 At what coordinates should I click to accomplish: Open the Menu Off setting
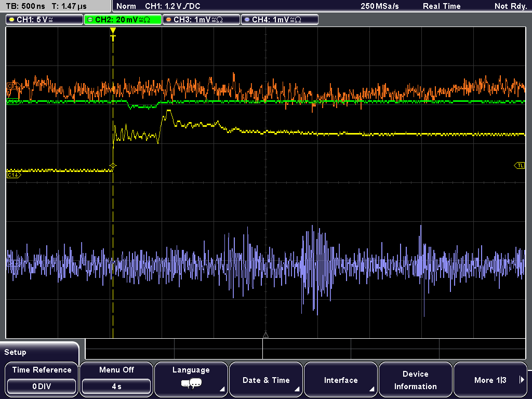[116, 379]
